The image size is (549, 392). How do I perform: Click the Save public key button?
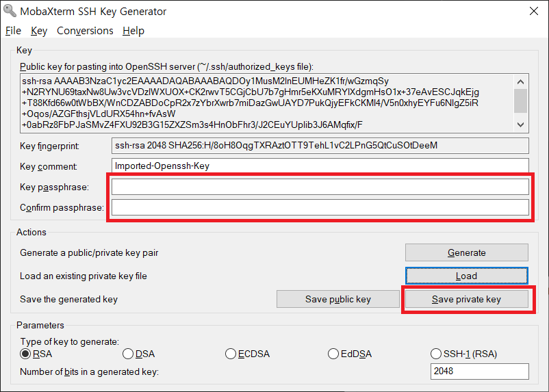coord(338,299)
